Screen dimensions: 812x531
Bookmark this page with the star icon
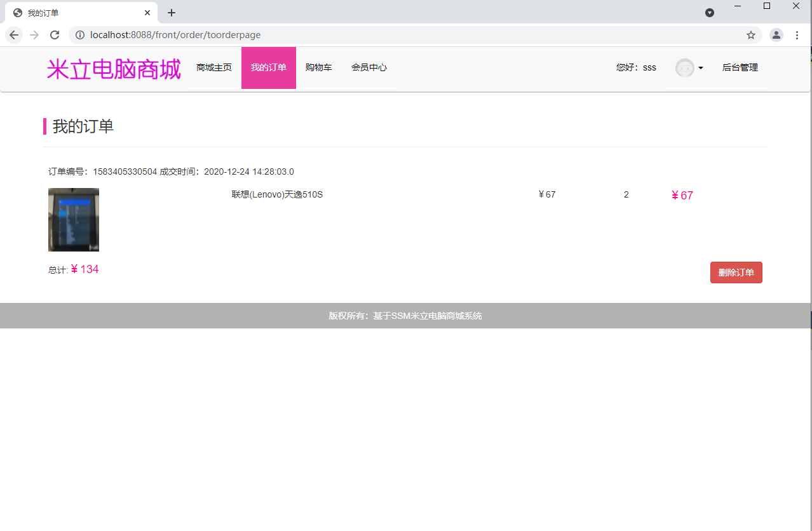click(x=751, y=35)
